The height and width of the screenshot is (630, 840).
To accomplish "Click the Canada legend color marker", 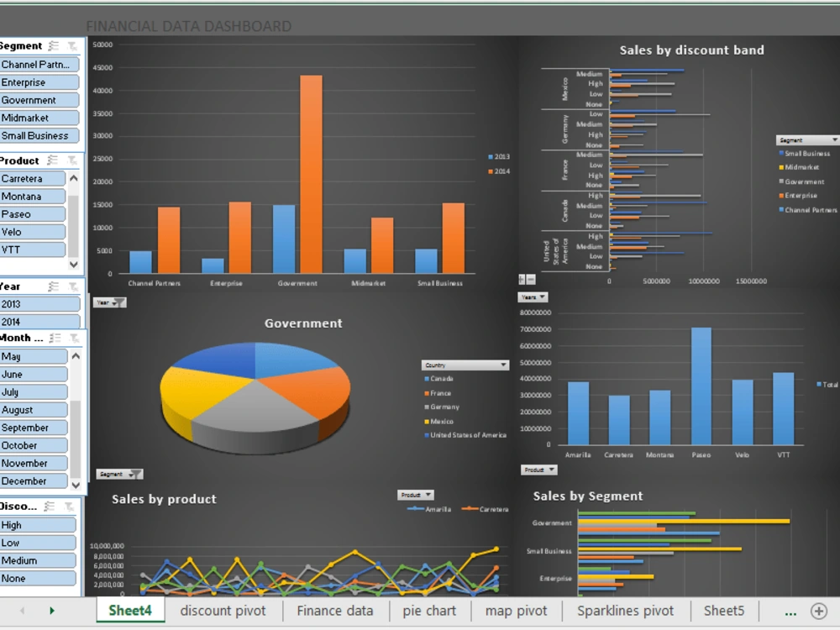I will pyautogui.click(x=427, y=379).
